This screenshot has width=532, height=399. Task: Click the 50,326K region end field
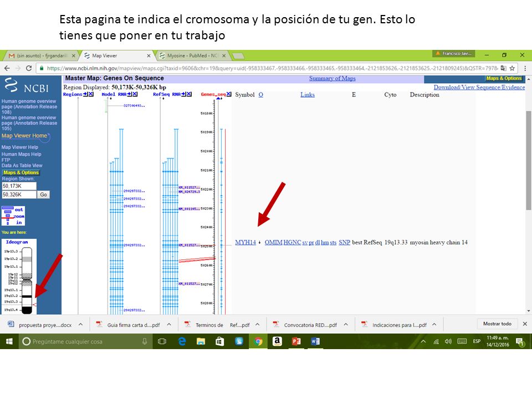[19, 195]
